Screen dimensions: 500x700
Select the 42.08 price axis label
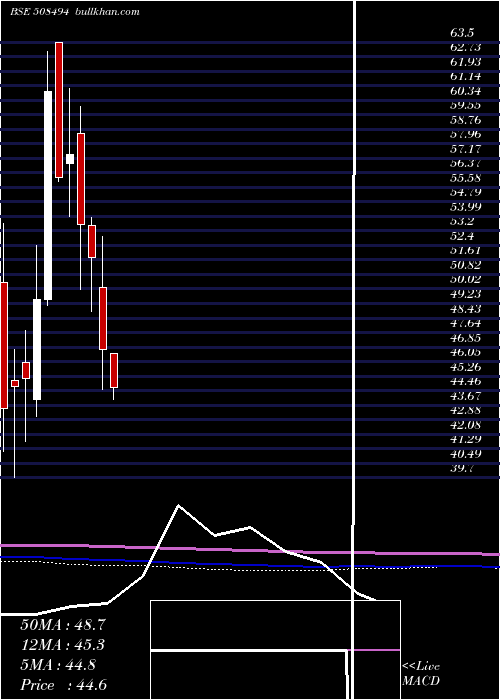[x=466, y=425]
